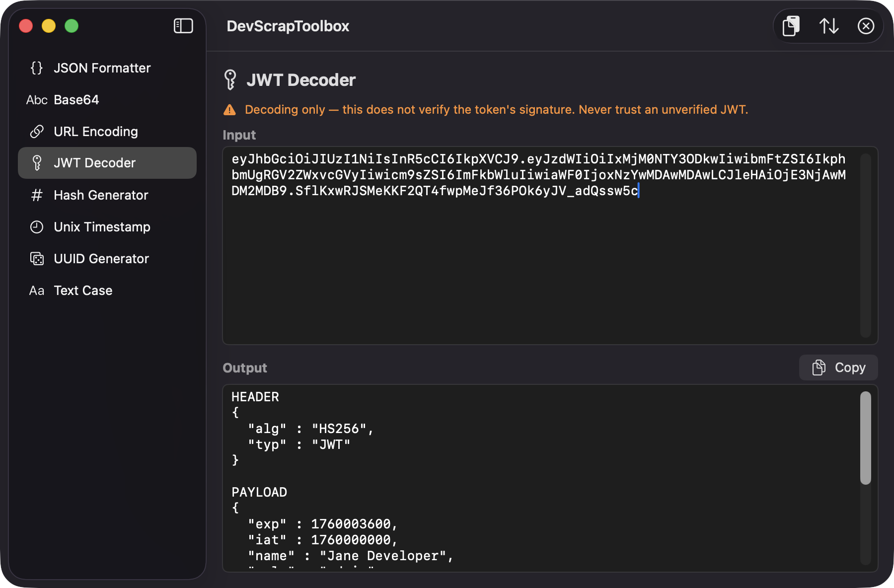Open the UUID Generator label

pos(101,259)
